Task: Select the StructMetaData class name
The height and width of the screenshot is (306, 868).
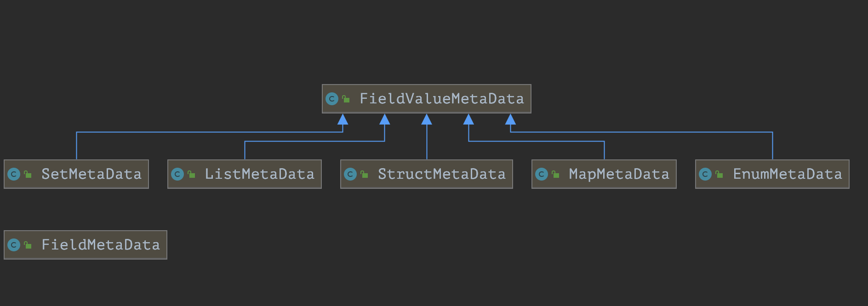Action: pos(441,174)
